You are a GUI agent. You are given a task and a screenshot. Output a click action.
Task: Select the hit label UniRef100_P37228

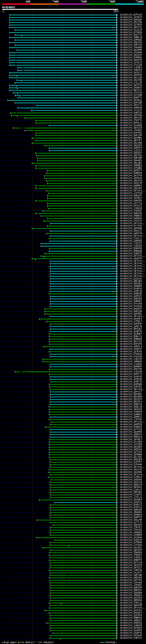(x=131, y=65)
